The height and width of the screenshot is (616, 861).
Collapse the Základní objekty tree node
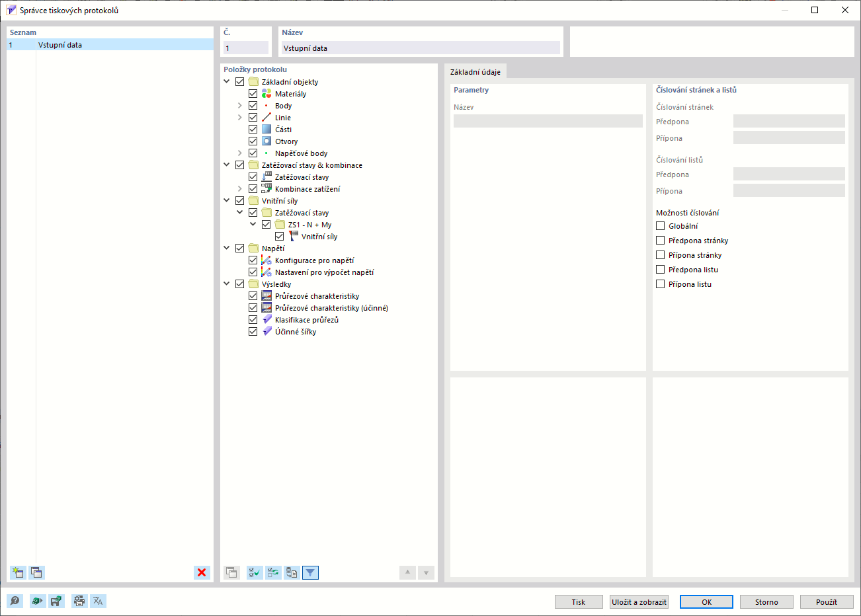[x=227, y=82]
